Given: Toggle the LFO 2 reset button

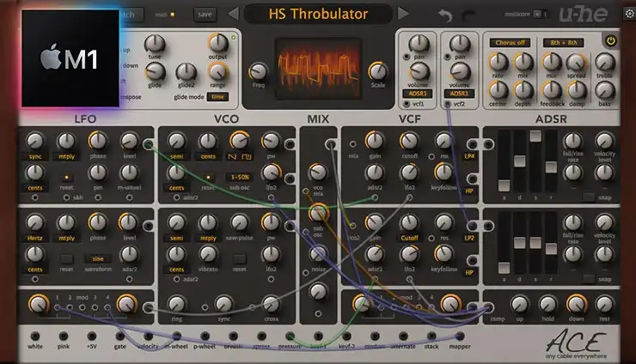Looking at the screenshot, I should [x=66, y=258].
